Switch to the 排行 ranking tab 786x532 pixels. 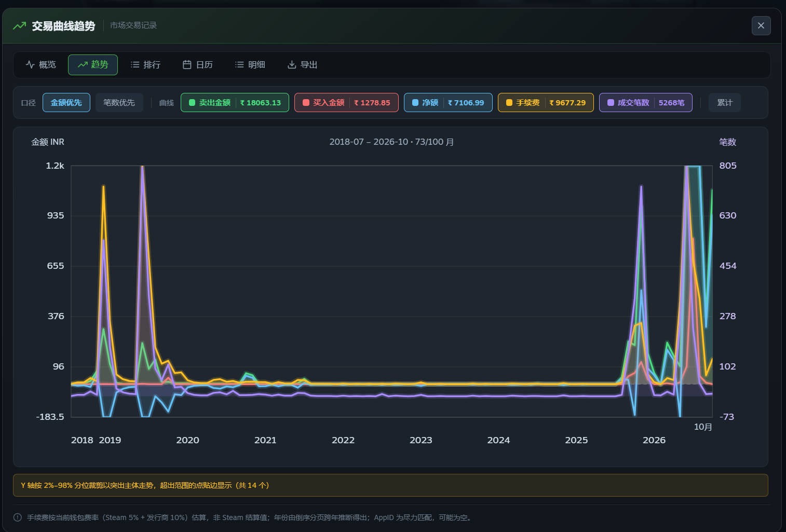tap(145, 65)
